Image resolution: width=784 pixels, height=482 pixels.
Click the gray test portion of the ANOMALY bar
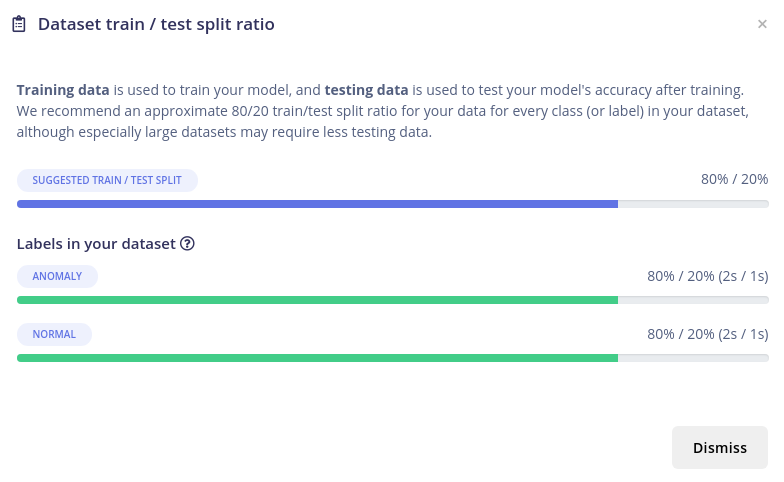tap(693, 300)
